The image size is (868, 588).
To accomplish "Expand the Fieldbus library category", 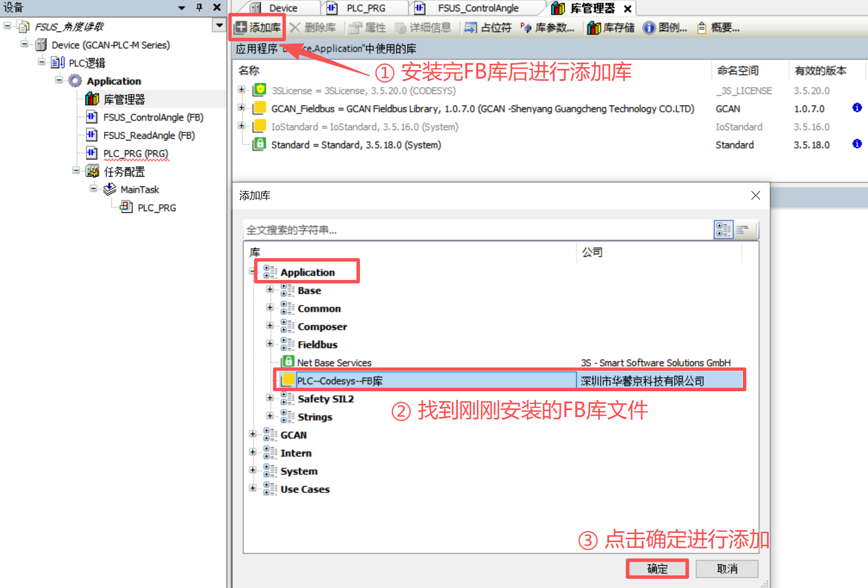I will coord(270,344).
